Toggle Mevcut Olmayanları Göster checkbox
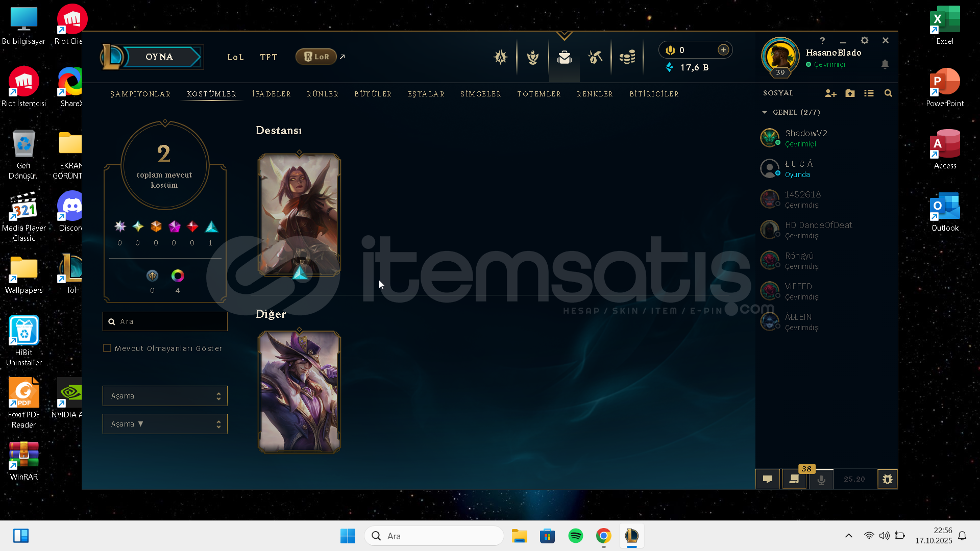This screenshot has width=980, height=551. [107, 348]
